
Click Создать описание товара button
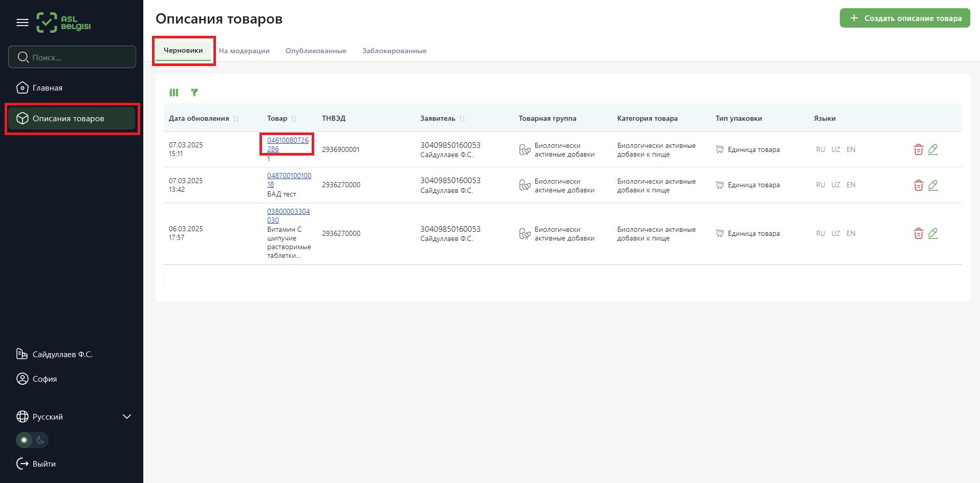tap(905, 18)
